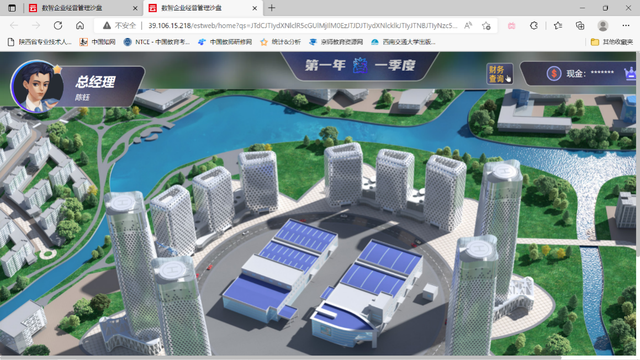
Task: Go to browser home page icon
Action: point(80,26)
